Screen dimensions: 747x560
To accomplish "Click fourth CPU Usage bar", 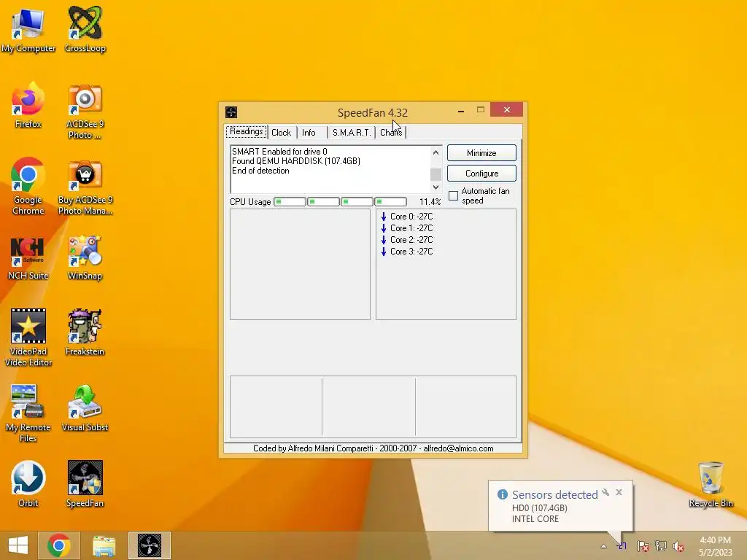I will tap(391, 202).
